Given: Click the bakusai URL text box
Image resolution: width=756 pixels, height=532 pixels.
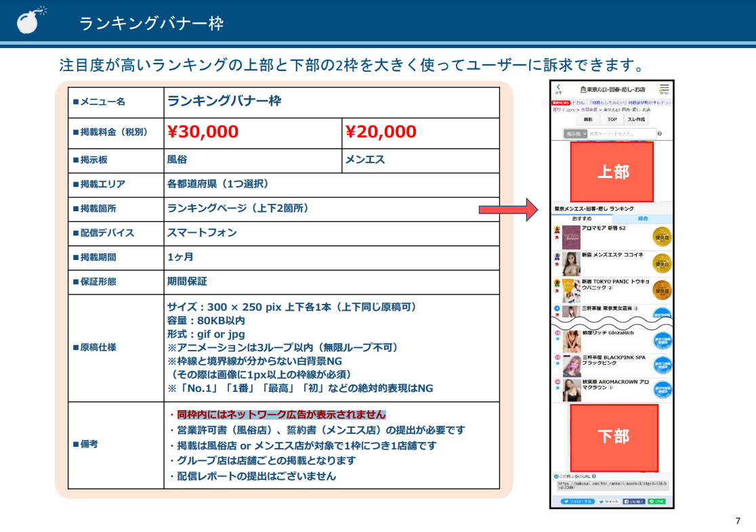Looking at the screenshot, I should click(x=612, y=485).
